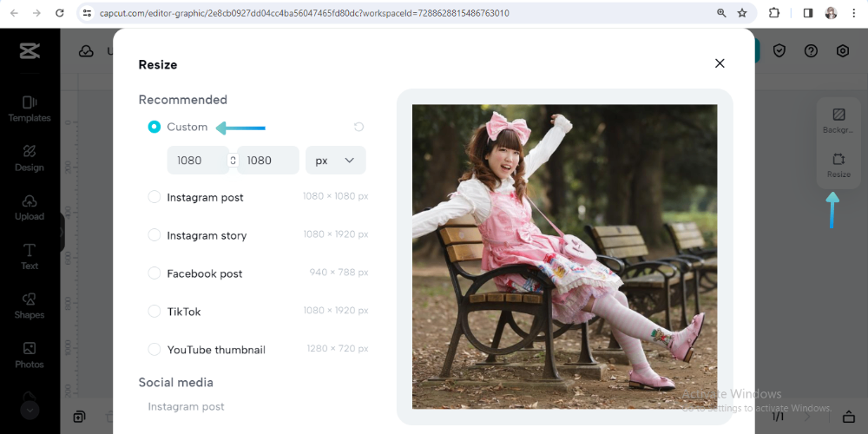Viewport: 868px width, 434px height.
Task: Click the pages overview icon bottom left
Action: pyautogui.click(x=79, y=417)
